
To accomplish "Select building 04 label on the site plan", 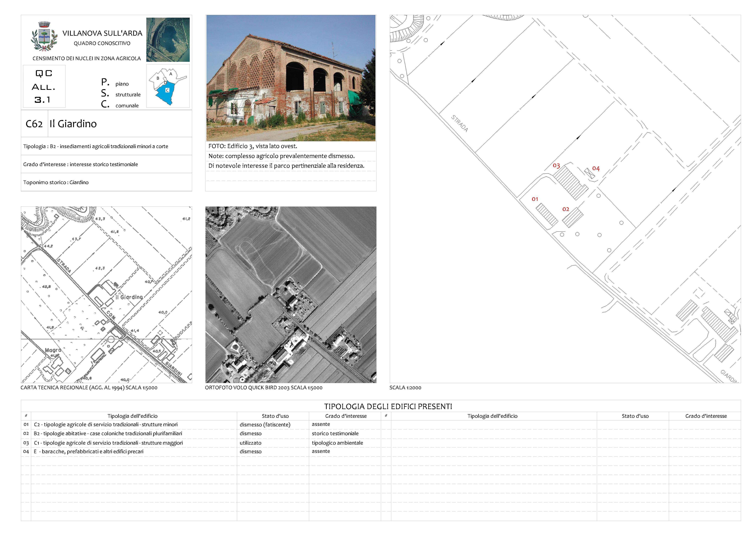I will tap(596, 169).
